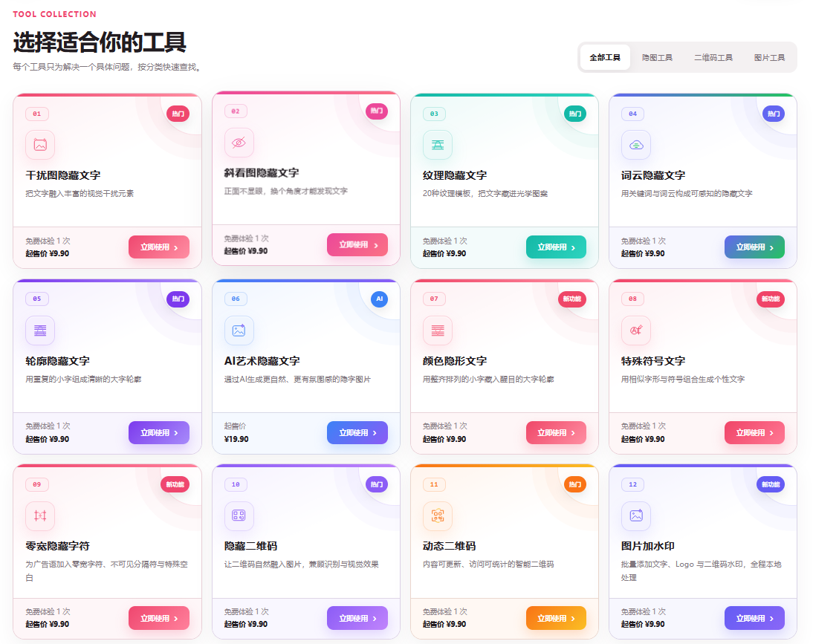
Task: Click the AI badge on AI艺术隐藏文字 card
Action: 380,299
